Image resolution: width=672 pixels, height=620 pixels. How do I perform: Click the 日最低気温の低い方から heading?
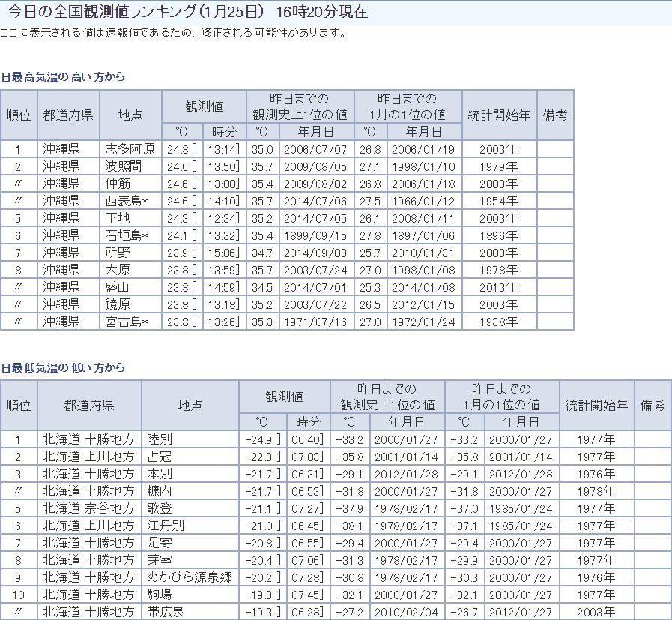tap(63, 368)
